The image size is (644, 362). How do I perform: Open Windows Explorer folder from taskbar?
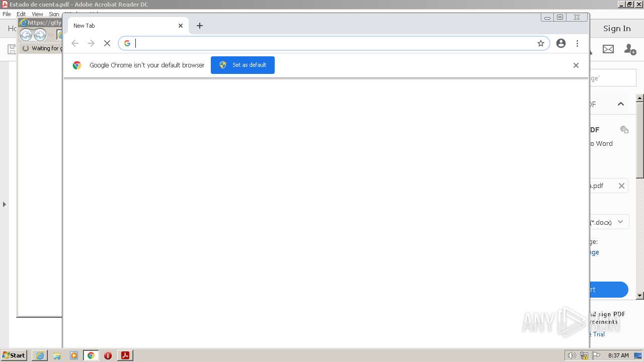click(57, 355)
